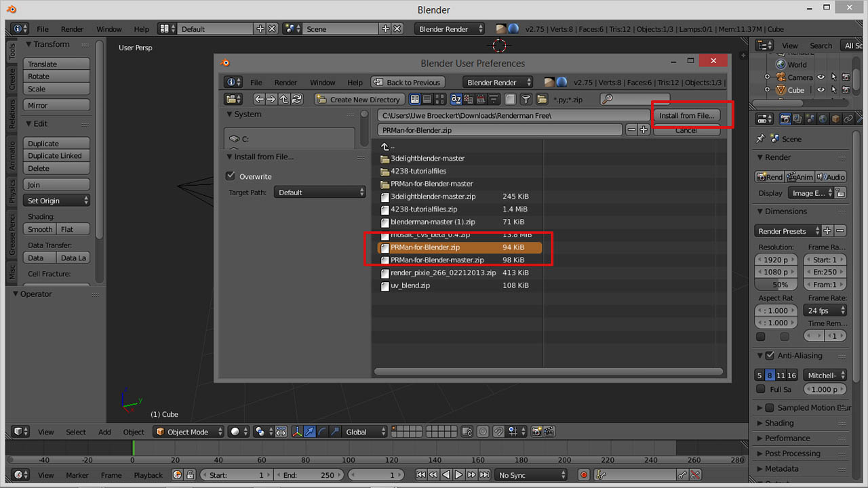
Task: Open Scene tab in Properties editor
Action: pyautogui.click(x=810, y=119)
